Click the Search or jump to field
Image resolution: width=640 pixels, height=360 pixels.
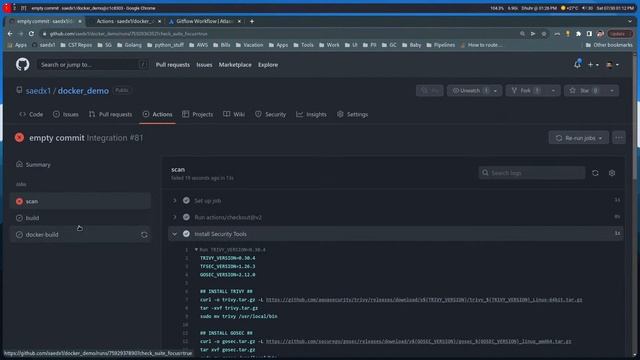point(92,64)
